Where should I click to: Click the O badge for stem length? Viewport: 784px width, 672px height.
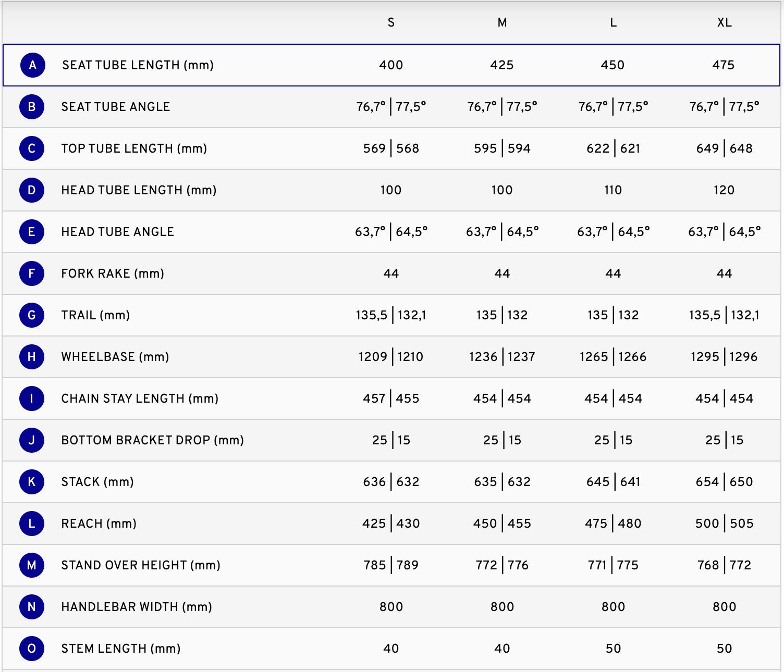click(32, 649)
